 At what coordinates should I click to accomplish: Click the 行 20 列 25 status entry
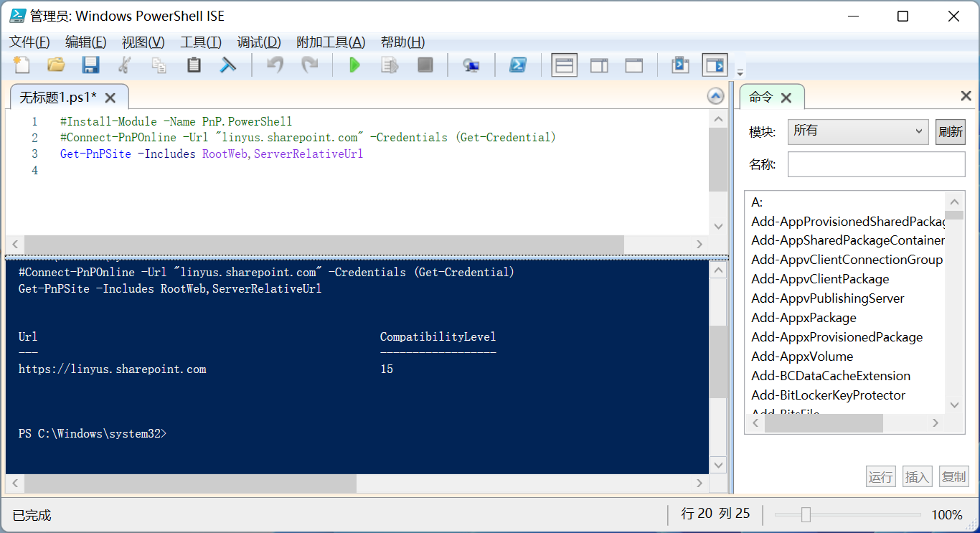pyautogui.click(x=715, y=514)
